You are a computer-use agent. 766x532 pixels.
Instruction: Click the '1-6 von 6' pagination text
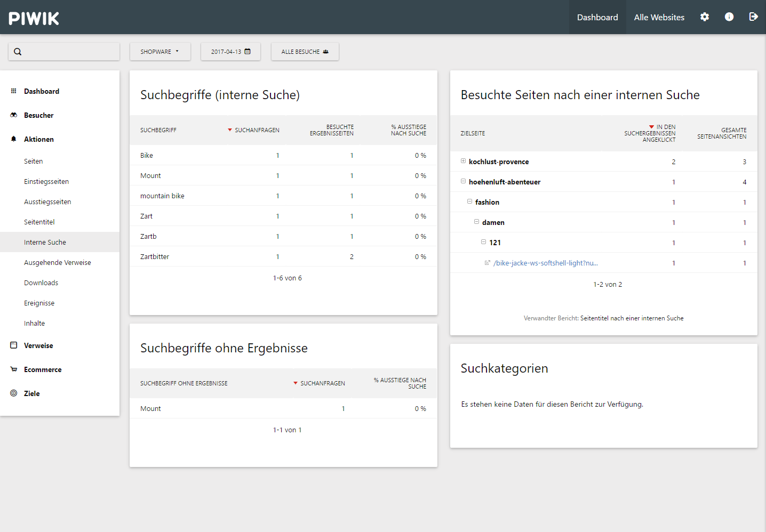click(288, 278)
